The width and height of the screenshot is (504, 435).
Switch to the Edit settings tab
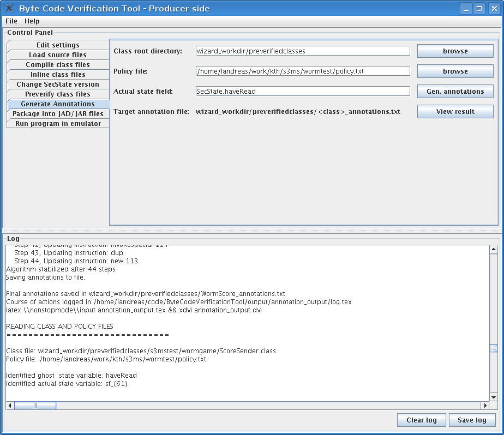(x=58, y=45)
